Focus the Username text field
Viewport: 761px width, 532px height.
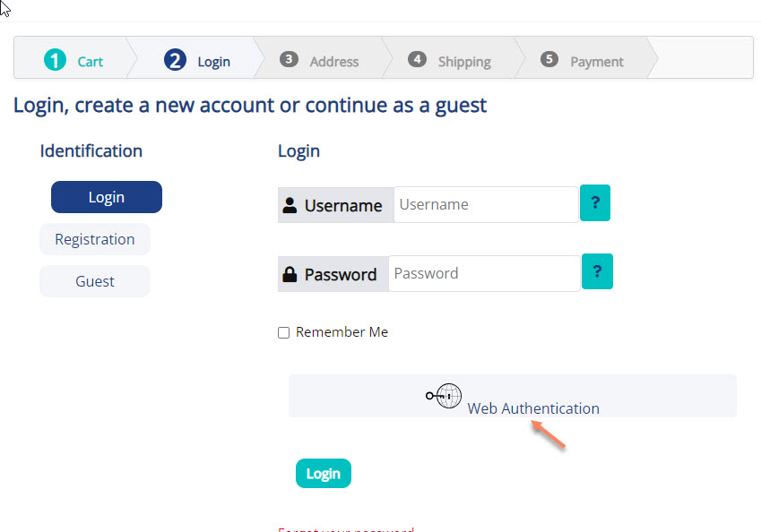(x=485, y=204)
